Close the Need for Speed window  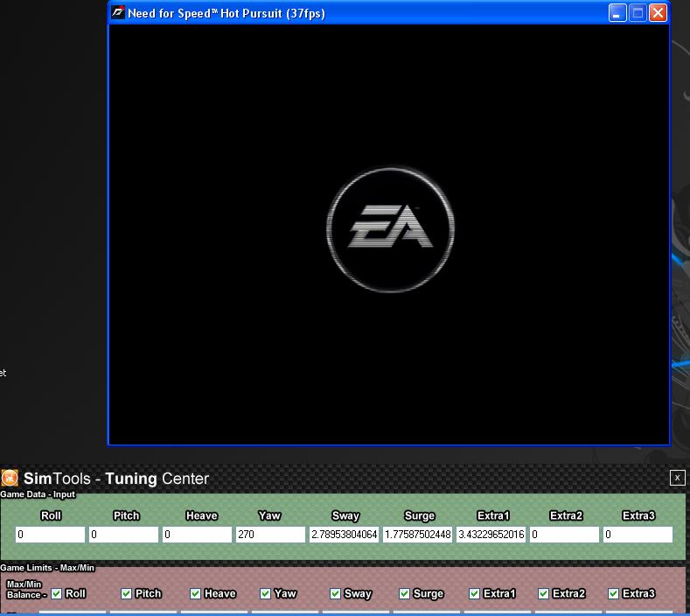[658, 13]
